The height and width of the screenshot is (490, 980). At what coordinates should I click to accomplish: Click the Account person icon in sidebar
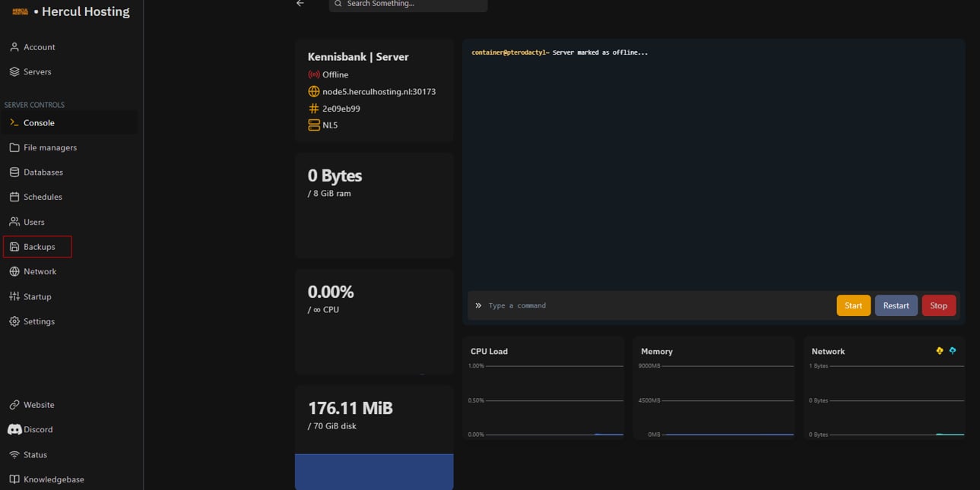[14, 47]
